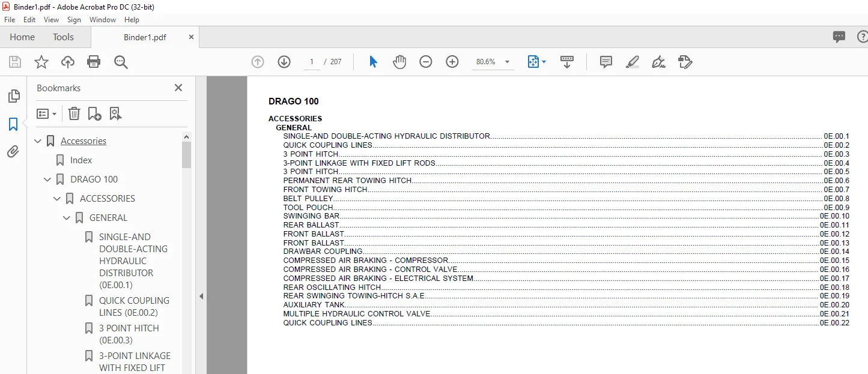The height and width of the screenshot is (374, 868).
Task: Print the document with the printer icon
Action: pyautogui.click(x=94, y=62)
